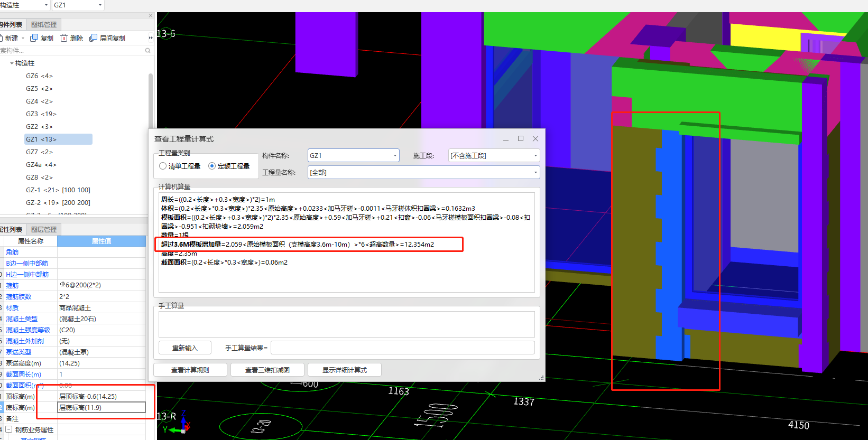This screenshot has height=440, width=868.
Task: Click the 箍筋 property name link
Action: click(12, 285)
